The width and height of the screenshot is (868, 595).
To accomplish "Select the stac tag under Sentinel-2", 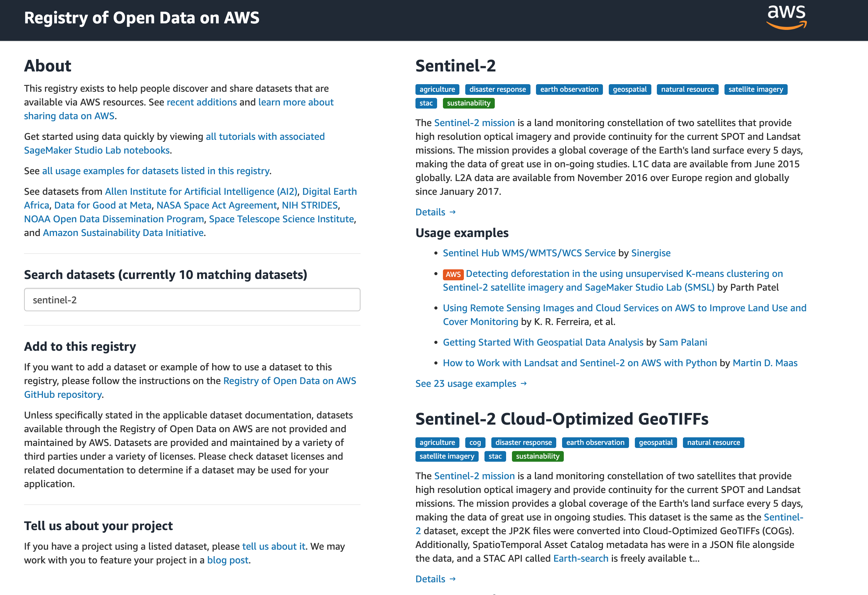I will pyautogui.click(x=426, y=103).
